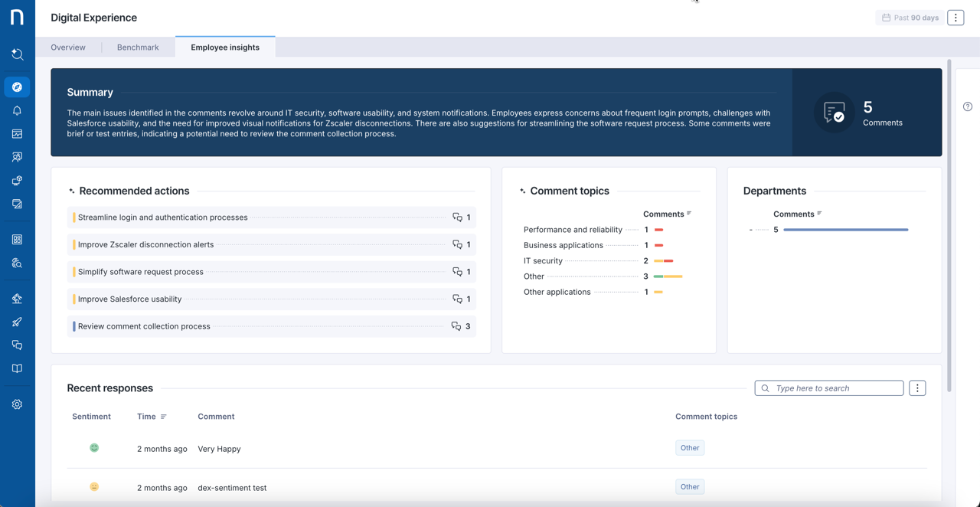The height and width of the screenshot is (507, 980).
Task: Switch to the Overview tab
Action: coord(68,47)
